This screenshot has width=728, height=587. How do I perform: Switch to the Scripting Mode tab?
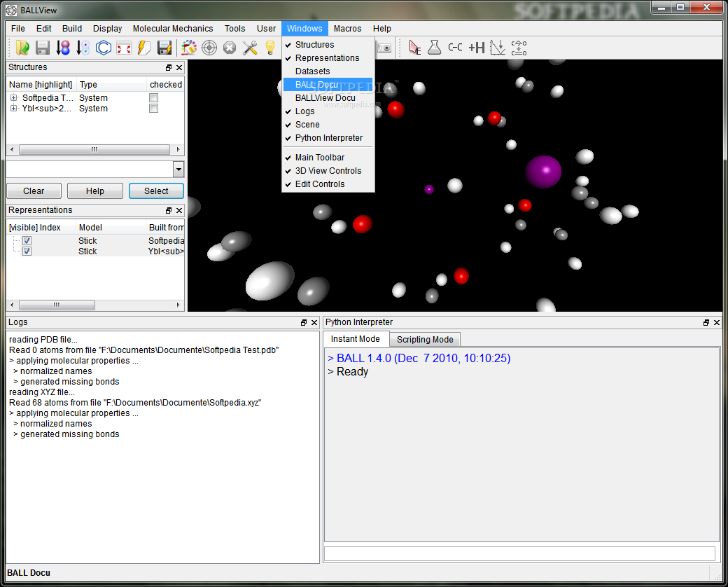pos(425,340)
